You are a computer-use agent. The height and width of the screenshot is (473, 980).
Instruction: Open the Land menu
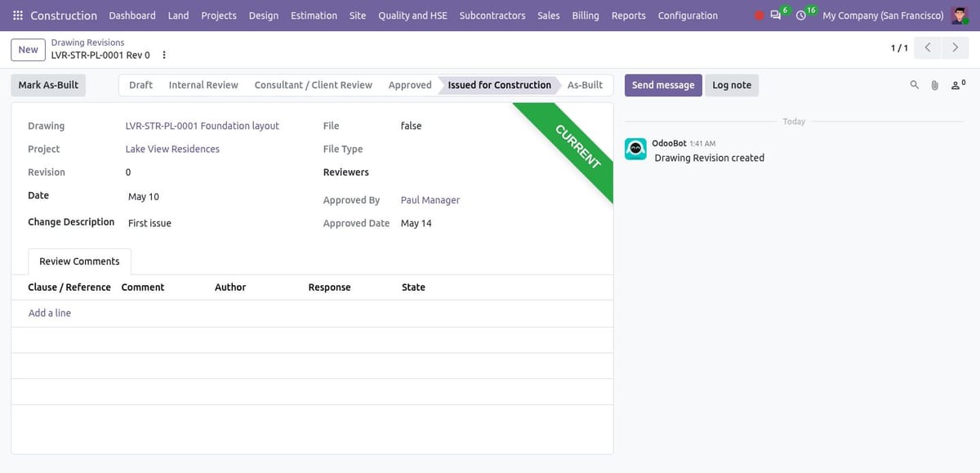pos(178,16)
